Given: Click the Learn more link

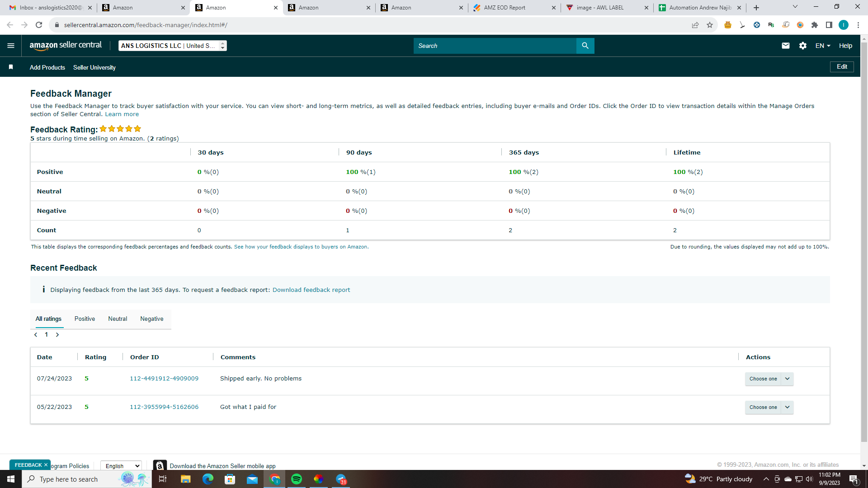Looking at the screenshot, I should click(x=122, y=114).
